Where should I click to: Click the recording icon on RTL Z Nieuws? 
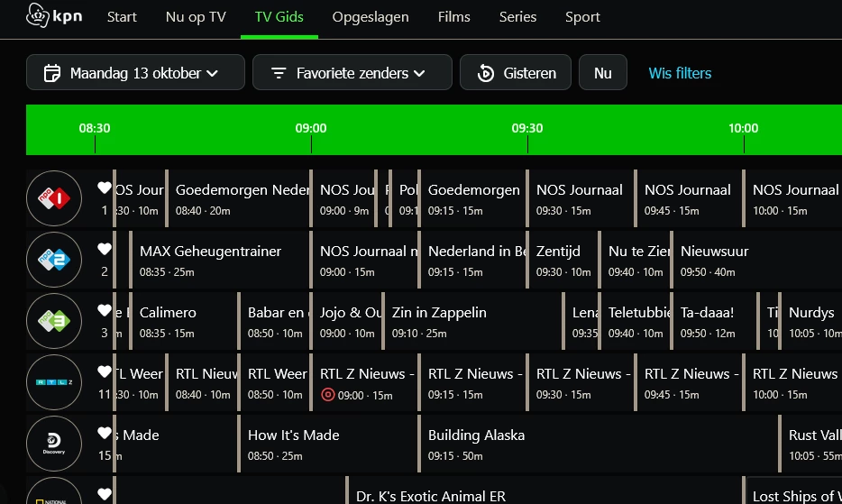click(327, 395)
